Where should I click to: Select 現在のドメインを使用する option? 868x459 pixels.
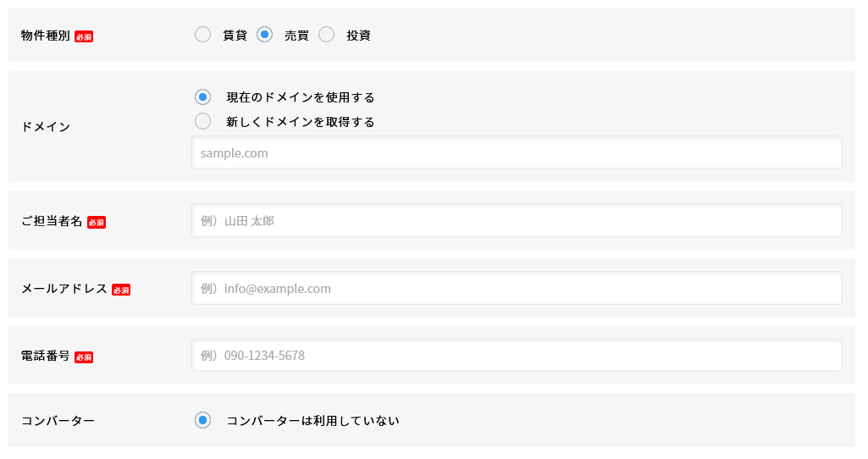[x=202, y=97]
